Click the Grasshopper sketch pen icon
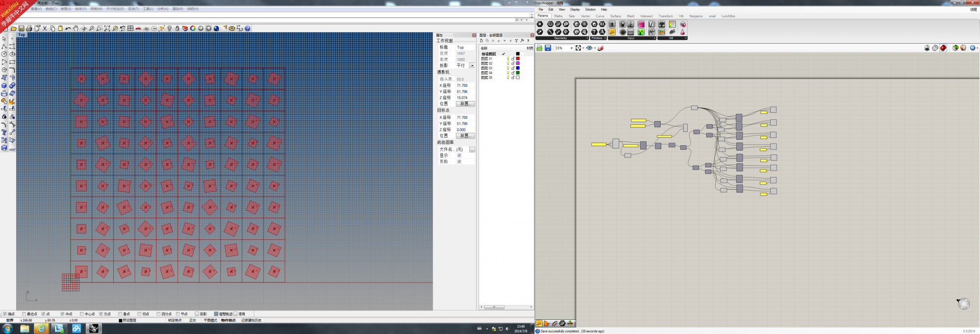980x334 pixels. click(601, 48)
